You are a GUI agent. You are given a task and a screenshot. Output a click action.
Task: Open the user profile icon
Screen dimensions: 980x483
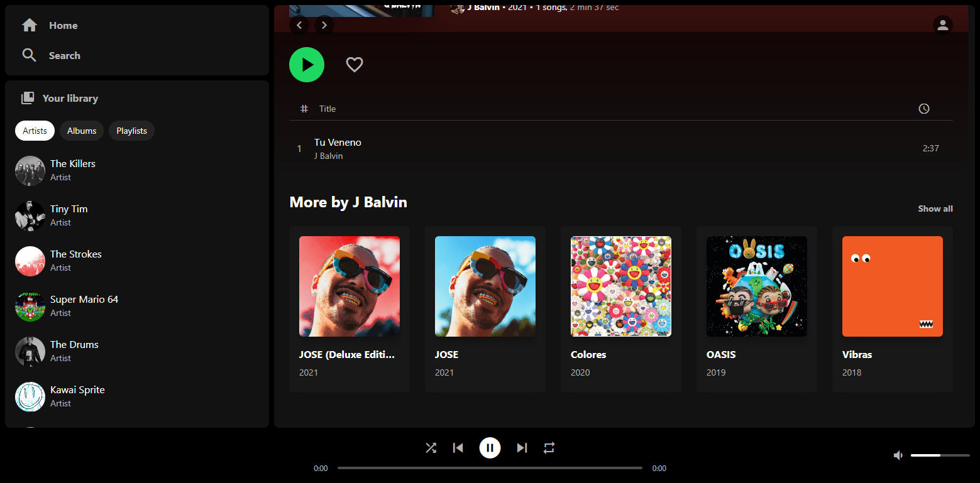[943, 25]
